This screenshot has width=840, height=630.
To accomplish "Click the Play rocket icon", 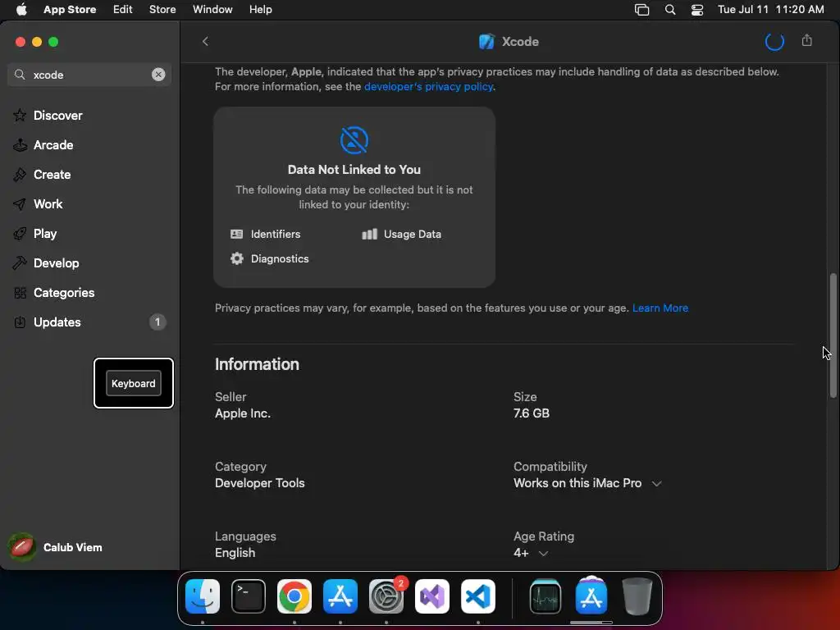I will click(20, 234).
